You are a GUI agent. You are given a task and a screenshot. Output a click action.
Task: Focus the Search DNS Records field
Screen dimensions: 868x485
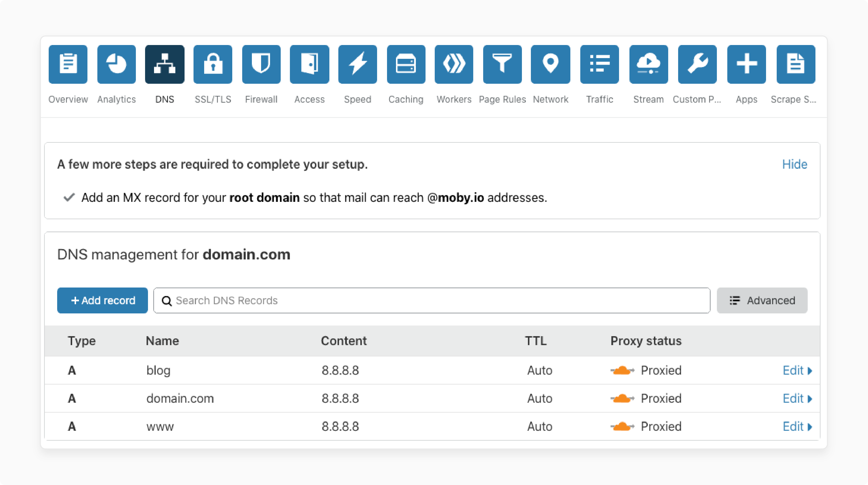432,300
